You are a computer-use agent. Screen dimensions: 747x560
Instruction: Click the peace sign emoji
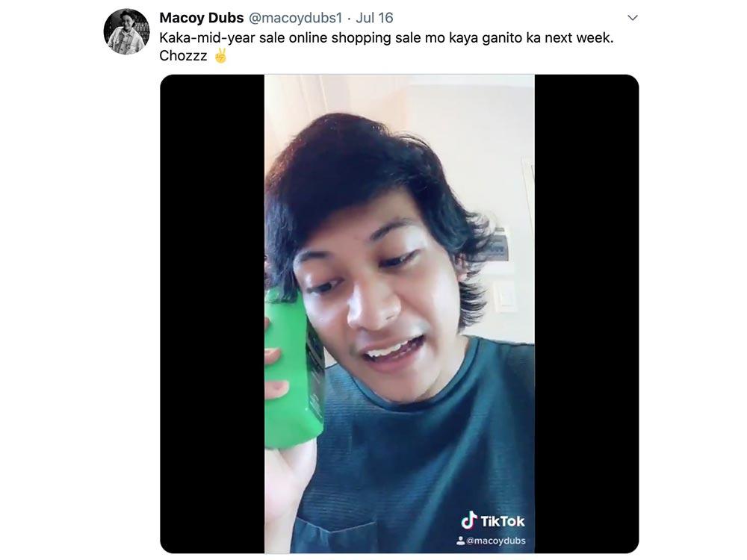[x=220, y=56]
